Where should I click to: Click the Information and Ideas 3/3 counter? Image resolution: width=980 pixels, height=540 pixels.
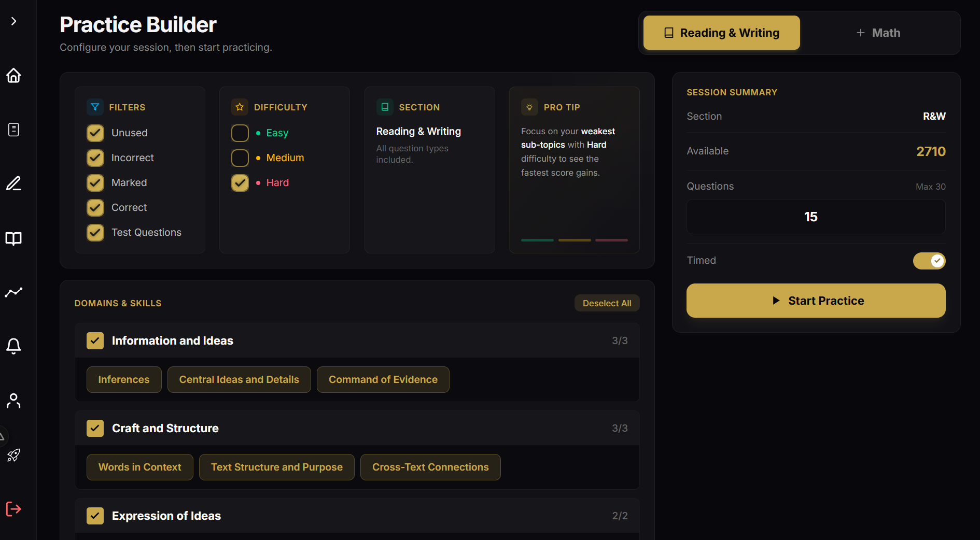[x=620, y=340]
